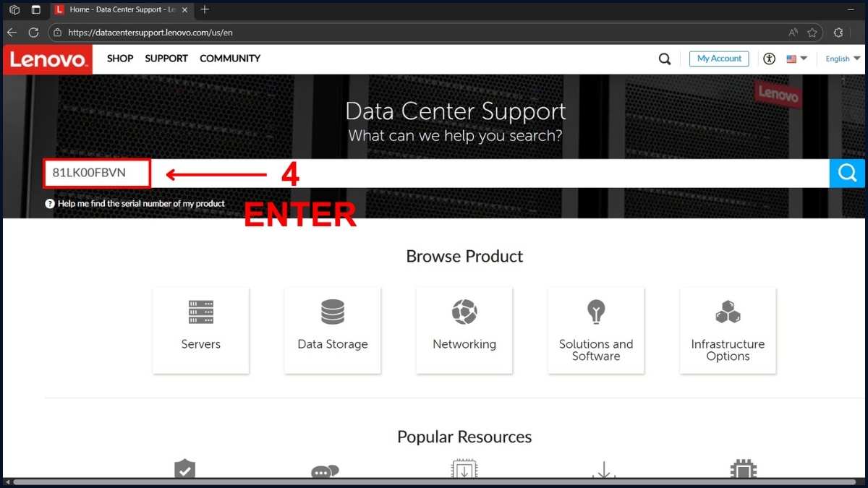Screen dimensions: 868x488
Task: Expand the US flag country dropdown
Action: (x=796, y=59)
